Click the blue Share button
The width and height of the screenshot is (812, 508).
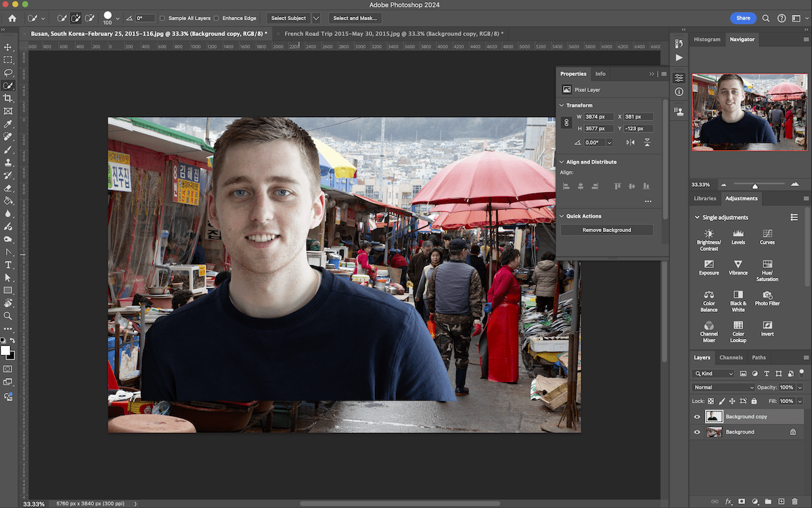tap(743, 18)
